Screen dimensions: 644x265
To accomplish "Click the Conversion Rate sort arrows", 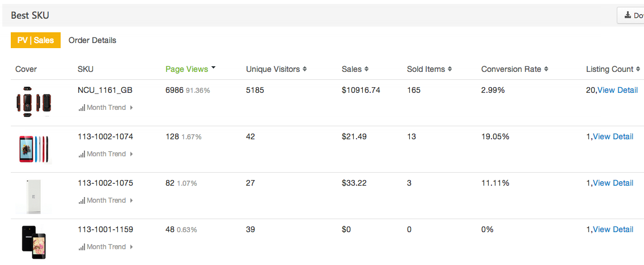I will pyautogui.click(x=546, y=69).
